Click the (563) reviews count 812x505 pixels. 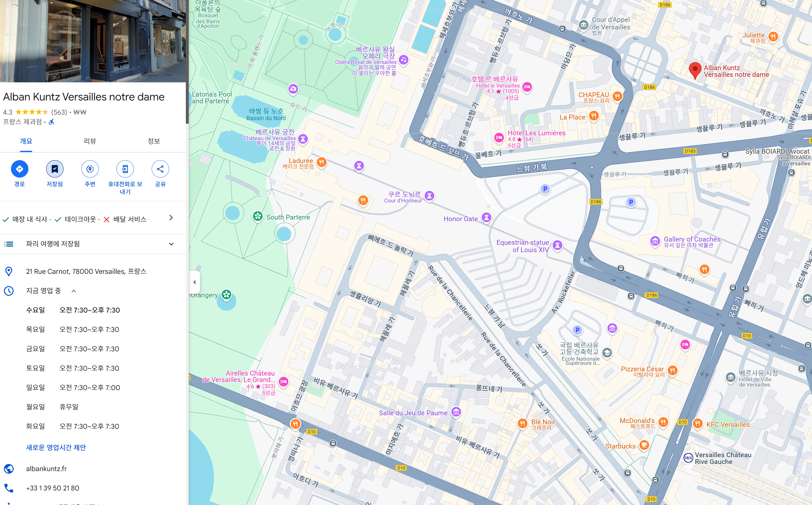(x=59, y=112)
